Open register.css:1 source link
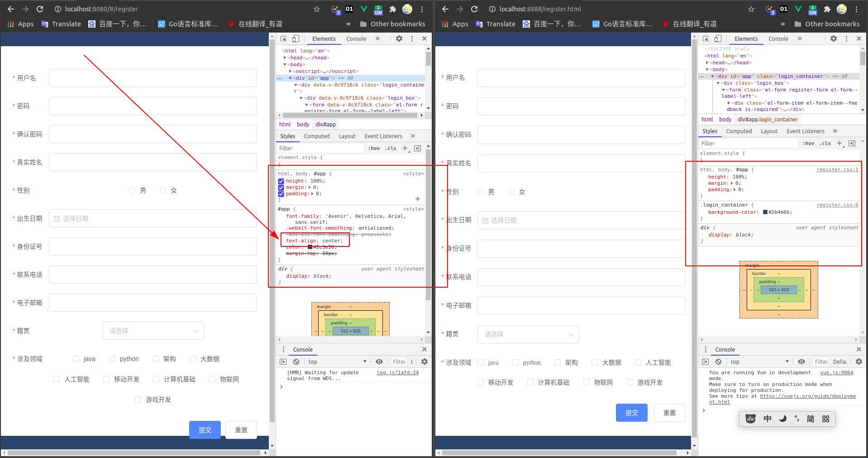Viewport: 868px width, 458px height. click(x=837, y=170)
